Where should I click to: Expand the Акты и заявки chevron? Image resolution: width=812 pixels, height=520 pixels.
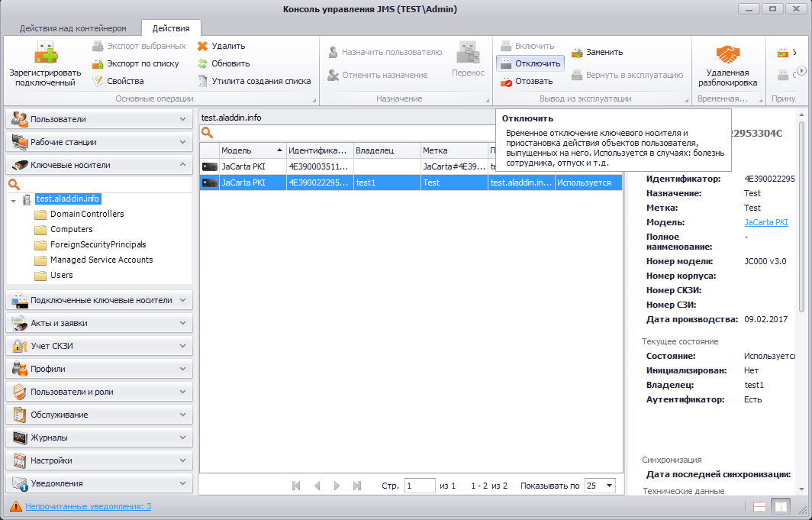(182, 323)
